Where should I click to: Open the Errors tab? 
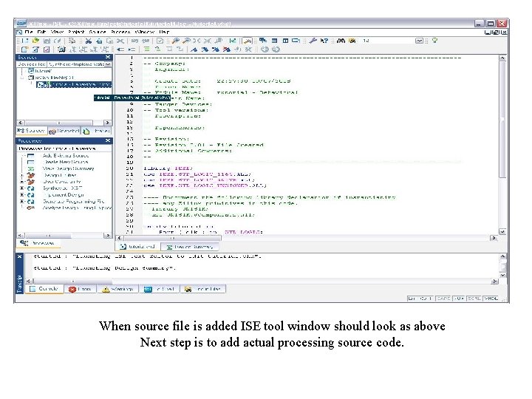point(80,289)
